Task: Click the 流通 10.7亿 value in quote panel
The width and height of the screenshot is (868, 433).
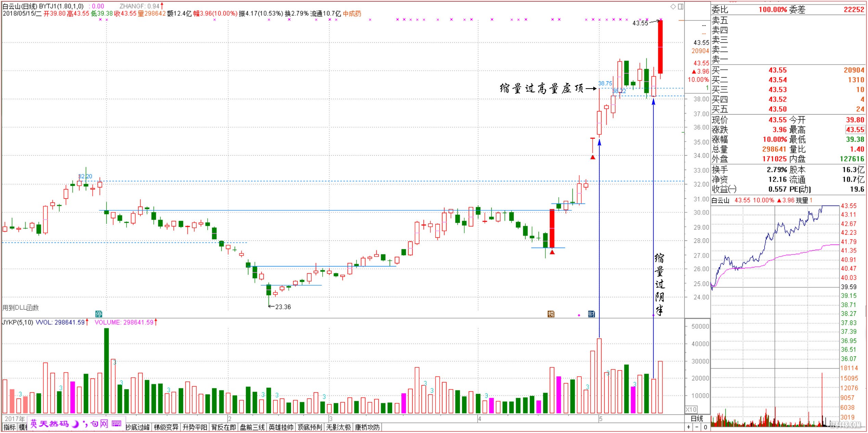Action: click(x=853, y=179)
